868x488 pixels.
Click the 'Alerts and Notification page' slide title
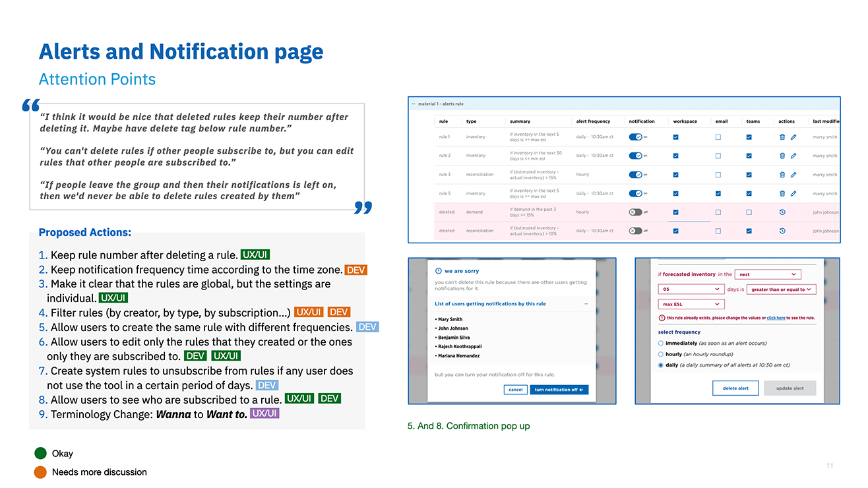coord(181,51)
